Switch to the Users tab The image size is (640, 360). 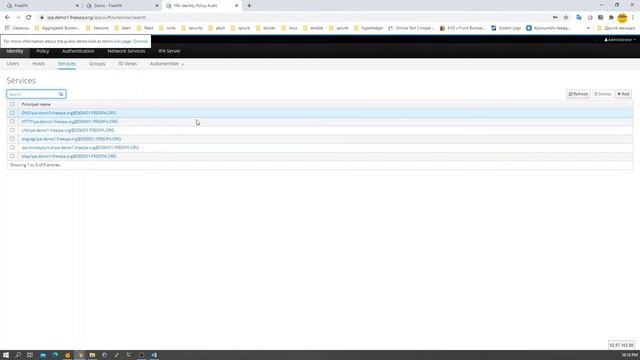[13, 64]
